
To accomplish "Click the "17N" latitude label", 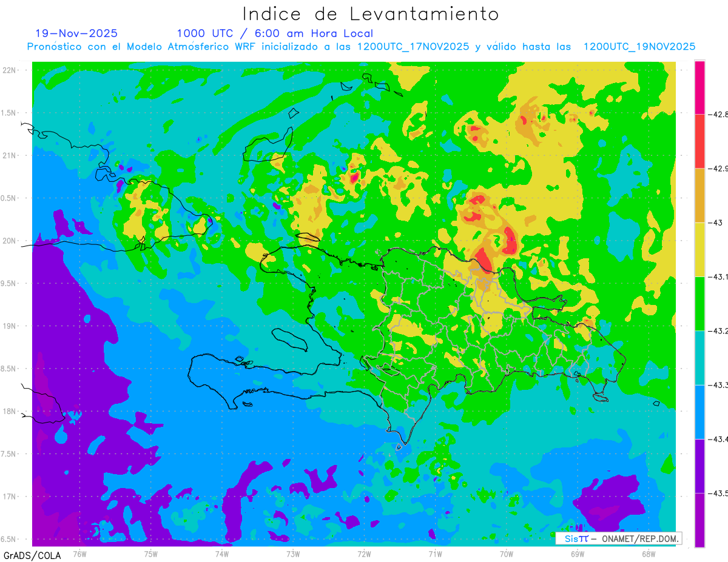I will [9, 497].
